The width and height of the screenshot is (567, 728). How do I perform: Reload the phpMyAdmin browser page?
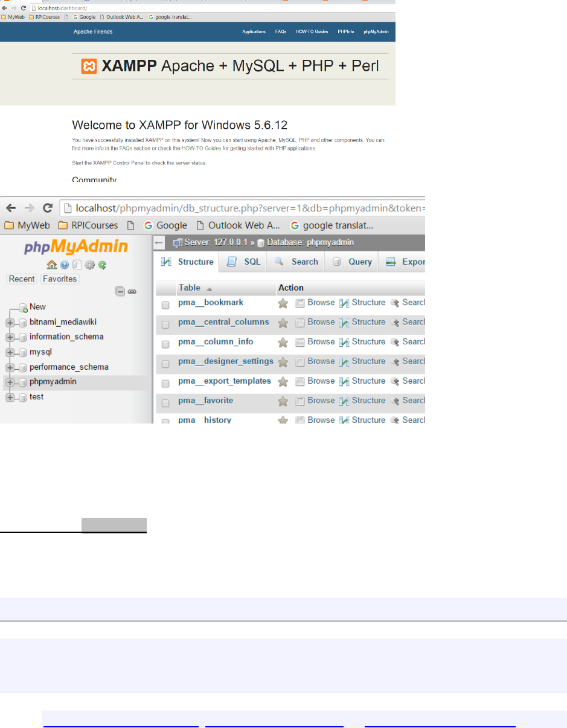[47, 208]
